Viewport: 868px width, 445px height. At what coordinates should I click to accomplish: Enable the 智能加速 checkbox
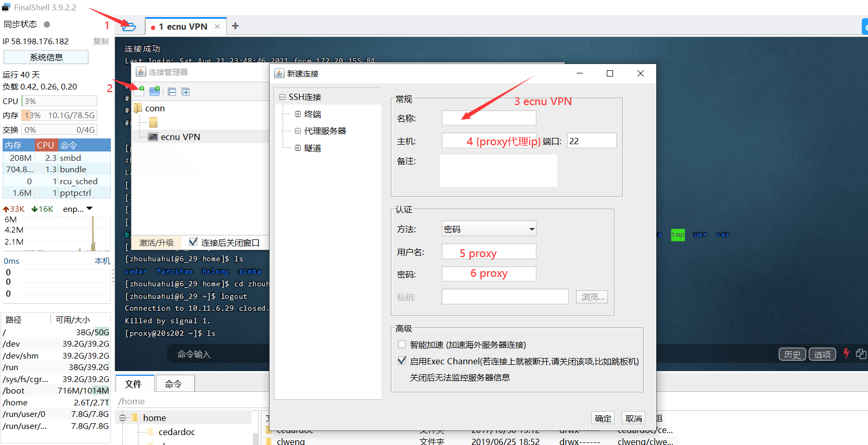[x=402, y=345]
